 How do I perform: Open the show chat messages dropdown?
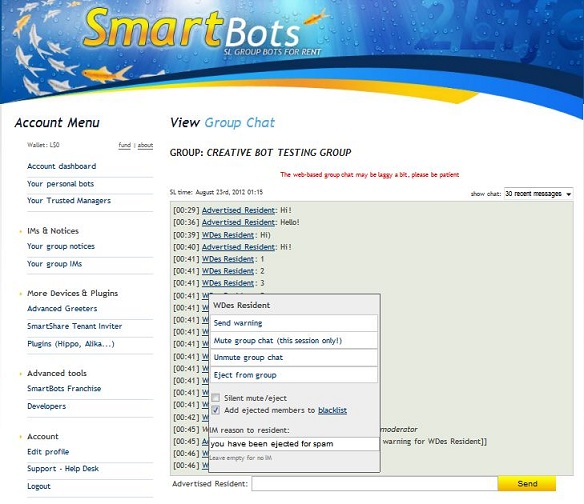[x=538, y=194]
